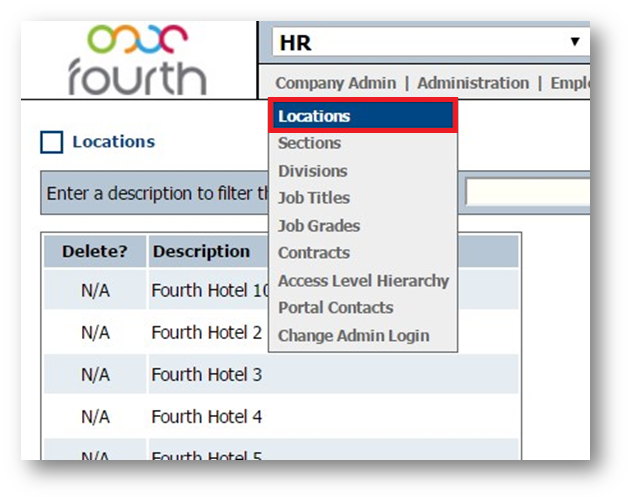This screenshot has width=632, height=502.
Task: Select Divisions menu entry
Action: (312, 171)
